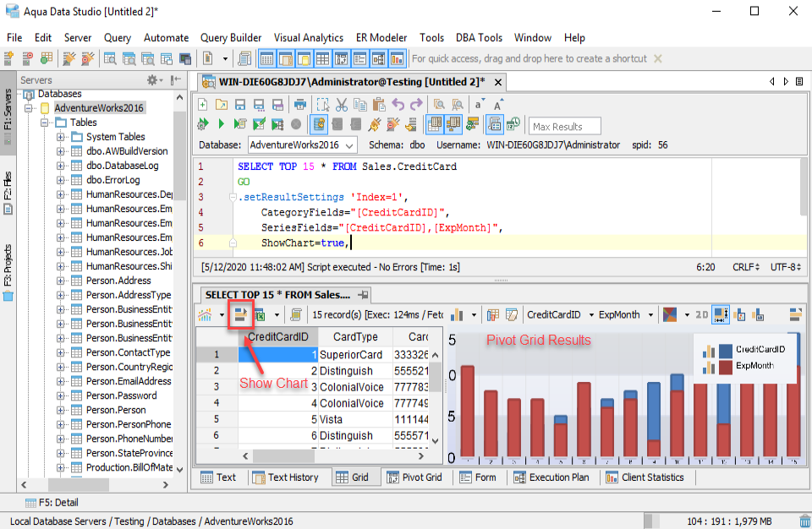Click the Show Chart icon in results toolbar
The width and height of the screenshot is (812, 529).
pos(240,314)
